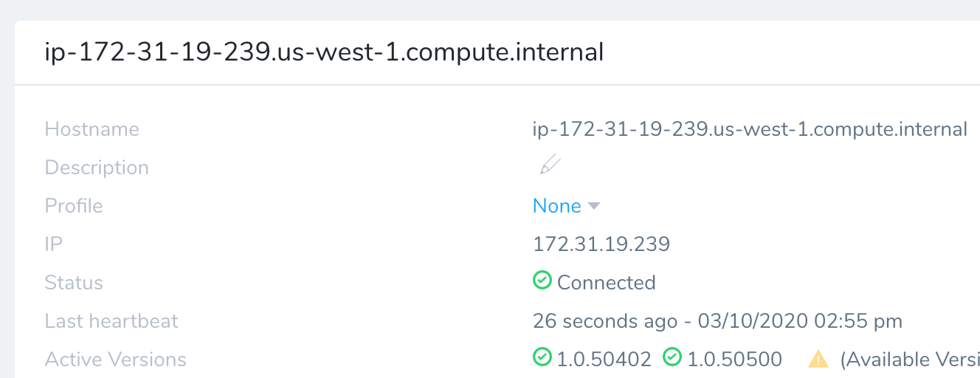Click the green Connected status check icon

tap(542, 281)
